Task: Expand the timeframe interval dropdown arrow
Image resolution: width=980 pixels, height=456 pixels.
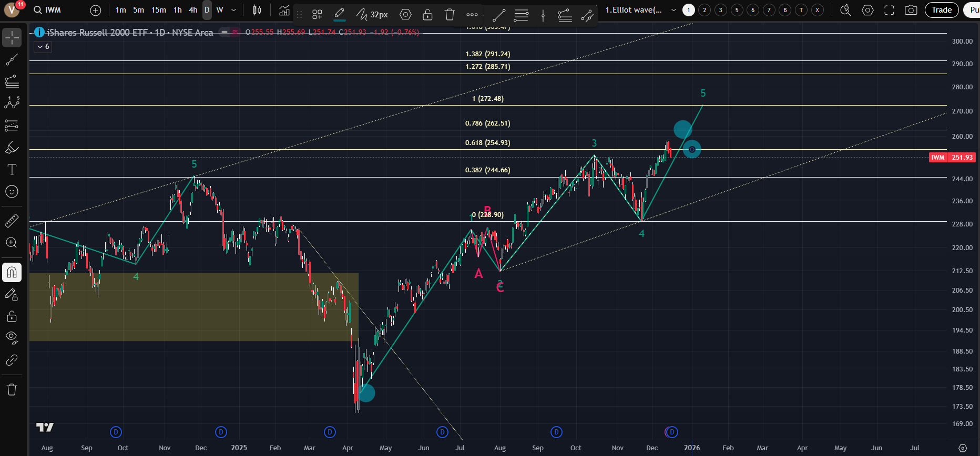Action: click(234, 10)
